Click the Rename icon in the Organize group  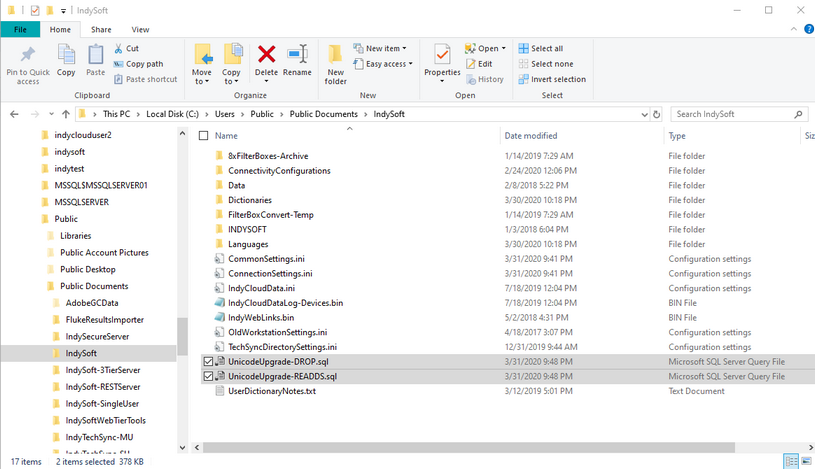coord(297,56)
